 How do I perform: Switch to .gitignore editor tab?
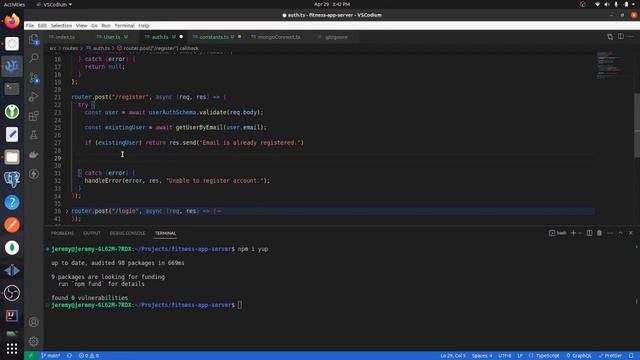[x=336, y=37]
